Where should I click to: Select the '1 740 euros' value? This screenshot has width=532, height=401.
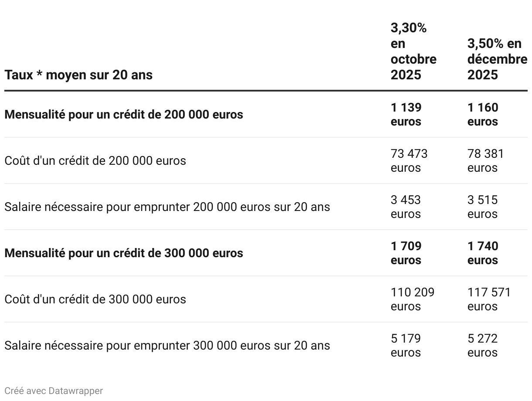(x=483, y=253)
